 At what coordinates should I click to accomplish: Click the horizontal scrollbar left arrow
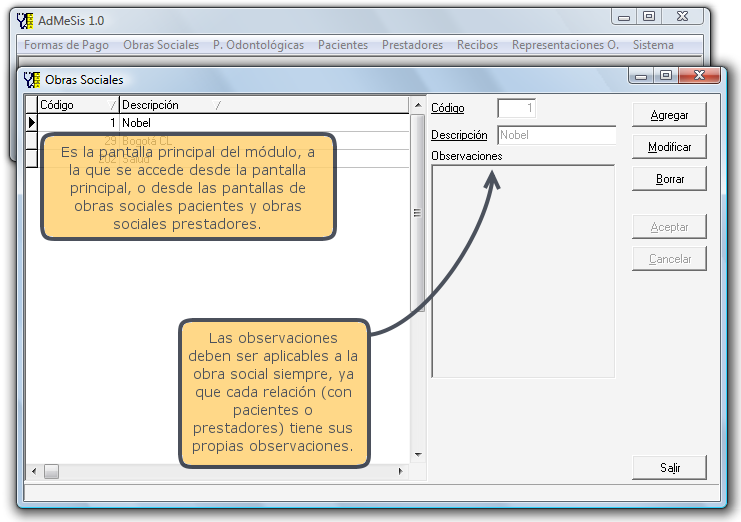click(33, 471)
